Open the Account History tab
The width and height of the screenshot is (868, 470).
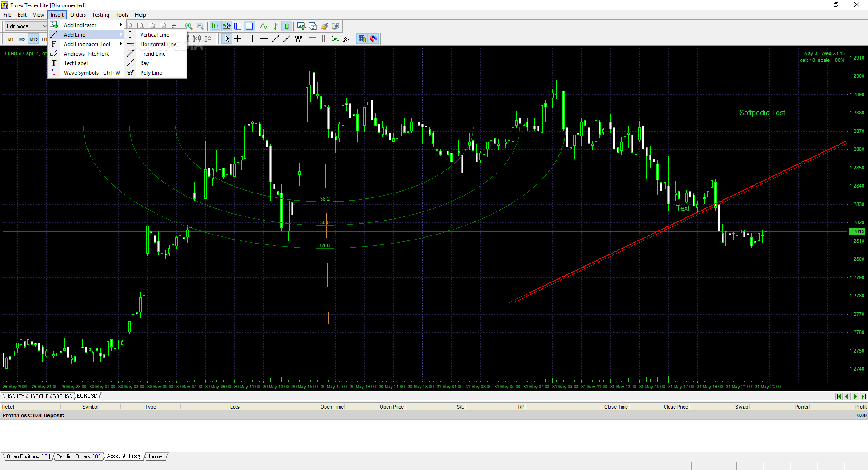[x=124, y=456]
